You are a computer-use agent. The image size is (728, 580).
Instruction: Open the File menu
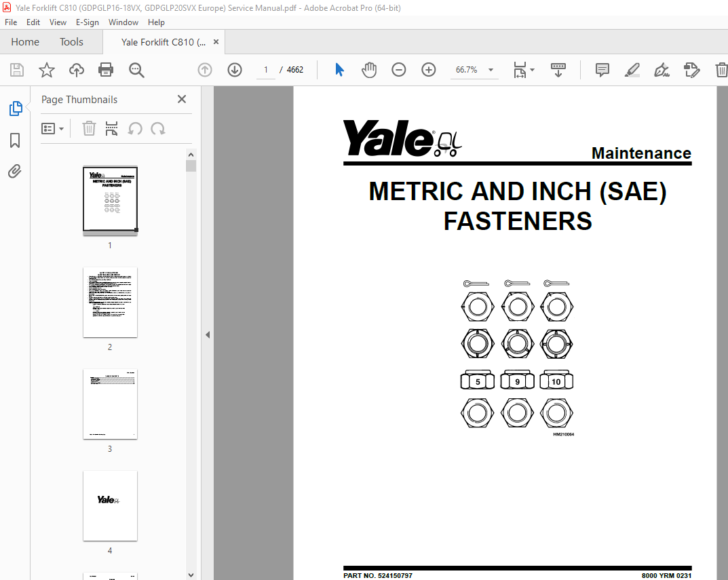click(11, 22)
